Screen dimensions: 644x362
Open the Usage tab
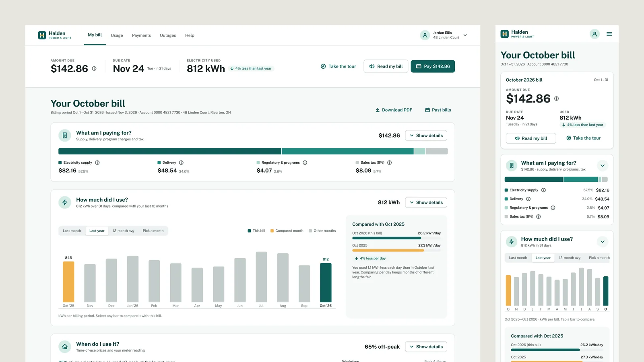click(x=117, y=35)
